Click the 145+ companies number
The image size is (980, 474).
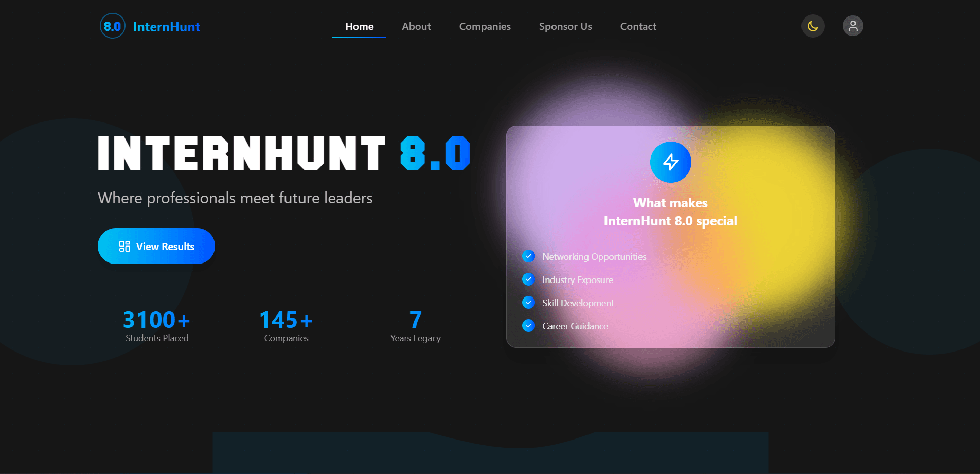286,320
